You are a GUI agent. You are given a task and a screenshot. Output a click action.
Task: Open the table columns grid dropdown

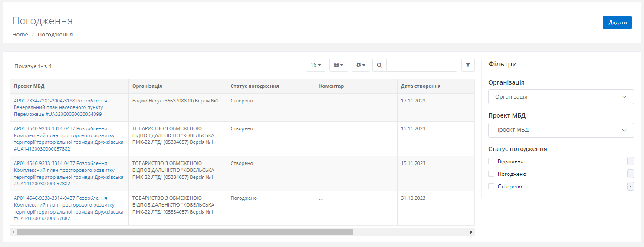click(x=338, y=65)
